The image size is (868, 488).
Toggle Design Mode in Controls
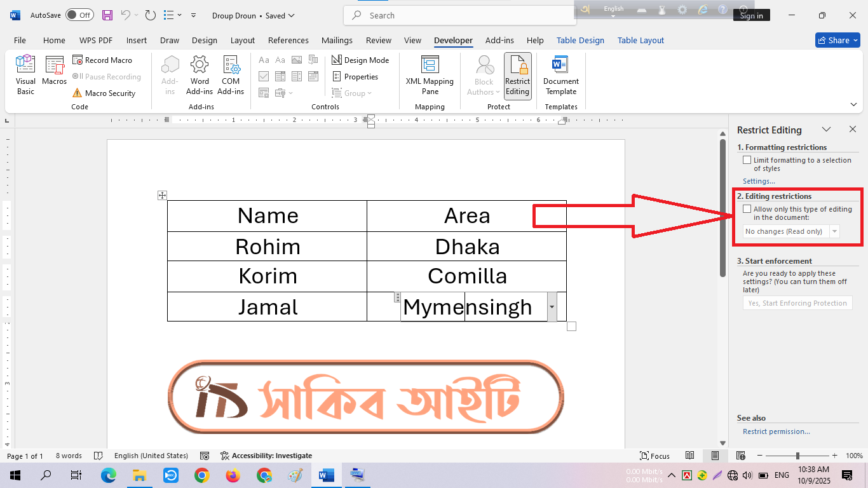[x=360, y=60]
